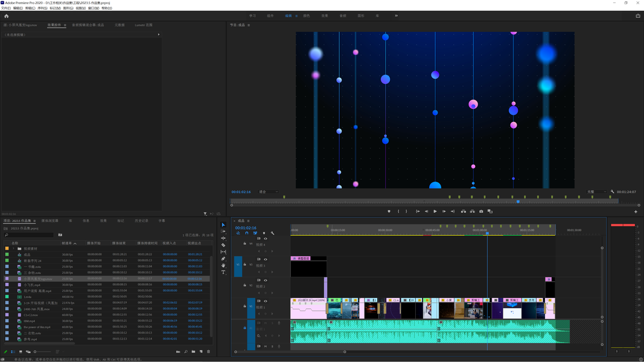
Task: Switch Project panel to freeform view
Action: [28, 352]
